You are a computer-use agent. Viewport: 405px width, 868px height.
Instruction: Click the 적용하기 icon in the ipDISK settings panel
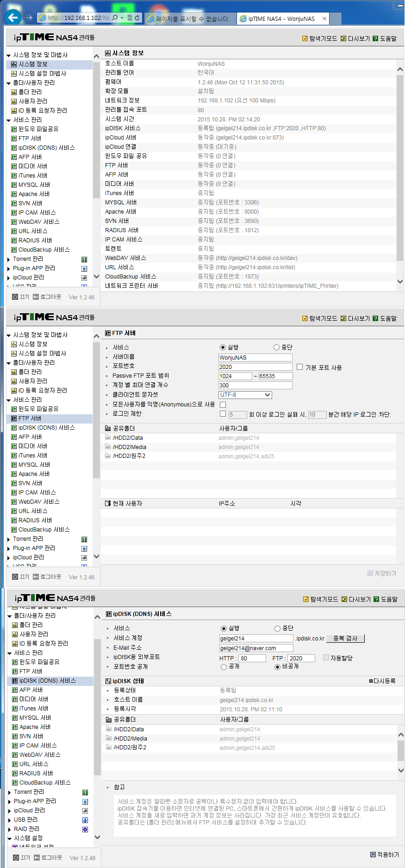(x=373, y=855)
